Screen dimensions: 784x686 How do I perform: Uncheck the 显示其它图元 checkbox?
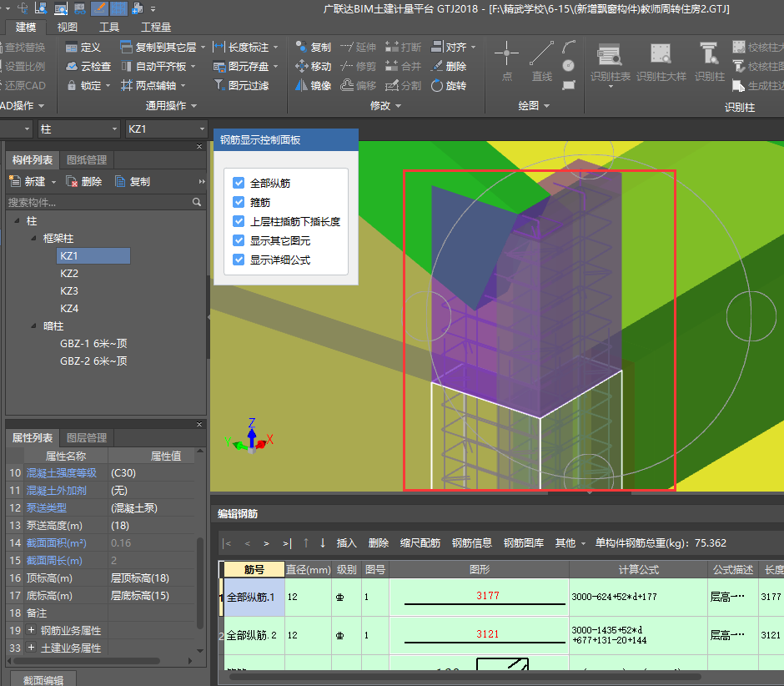pyautogui.click(x=239, y=240)
